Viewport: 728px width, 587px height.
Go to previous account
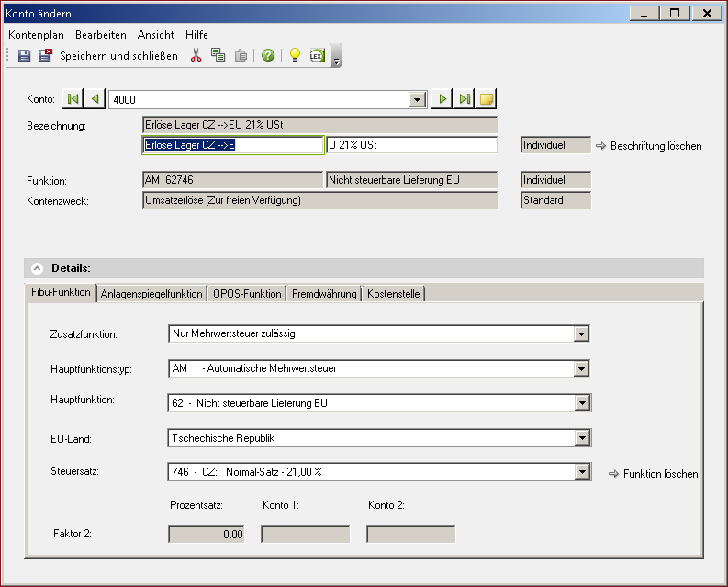pos(95,98)
